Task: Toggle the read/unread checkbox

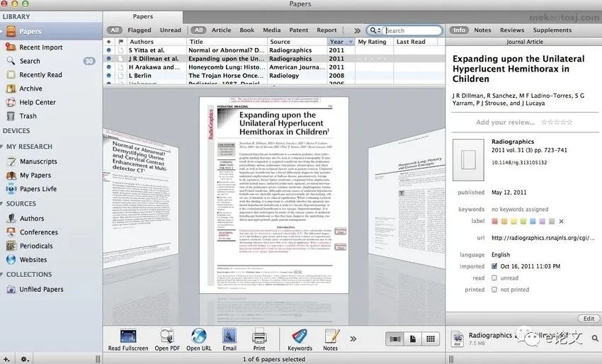Action: (494, 278)
